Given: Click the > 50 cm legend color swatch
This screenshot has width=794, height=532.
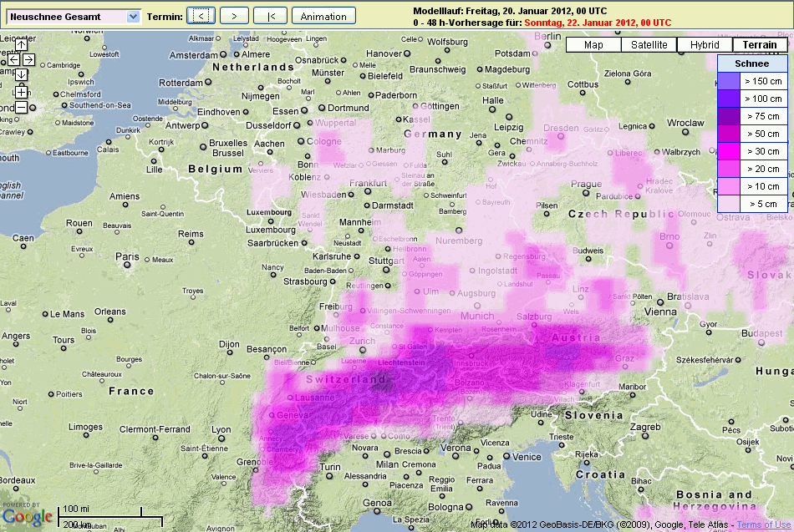Looking at the screenshot, I should pos(729,134).
